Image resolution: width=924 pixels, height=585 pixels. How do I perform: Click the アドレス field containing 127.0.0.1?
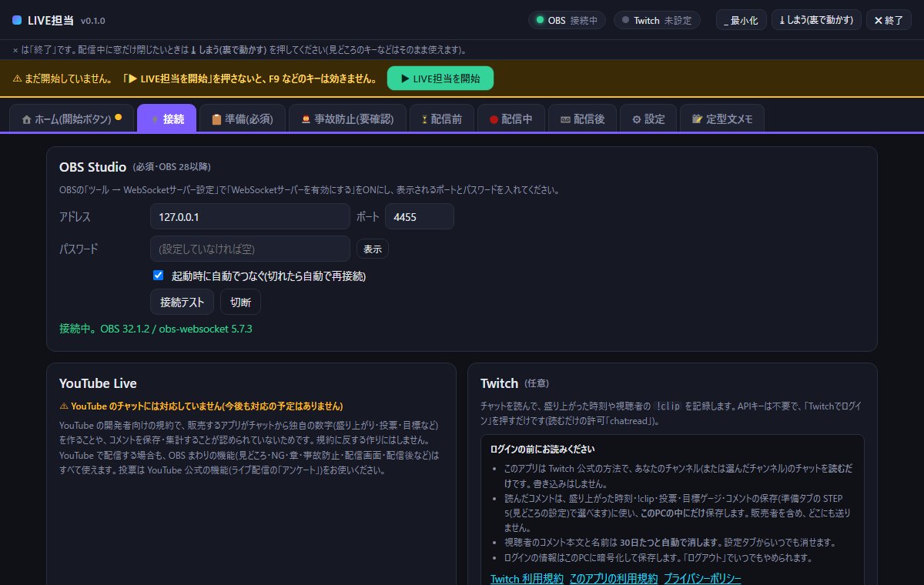pos(250,217)
